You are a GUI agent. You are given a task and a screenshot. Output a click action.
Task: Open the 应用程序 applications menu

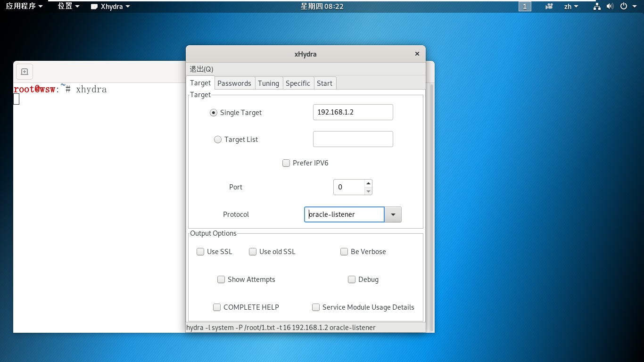click(24, 7)
